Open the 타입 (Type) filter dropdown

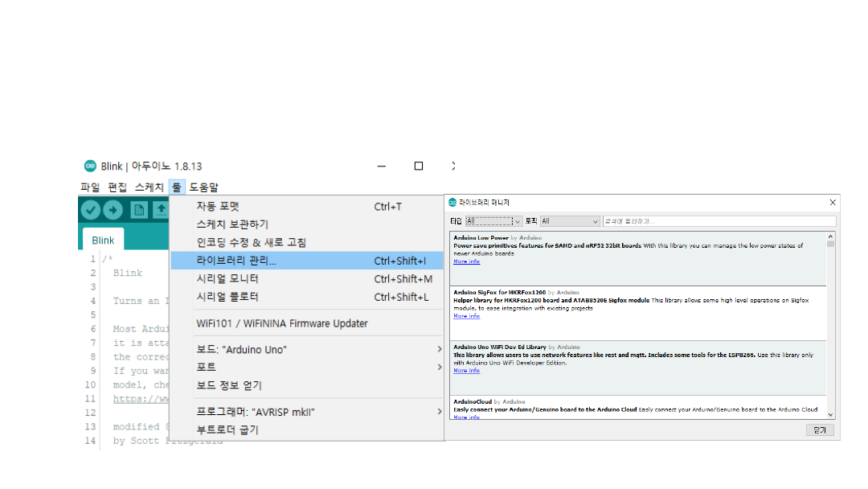point(493,221)
